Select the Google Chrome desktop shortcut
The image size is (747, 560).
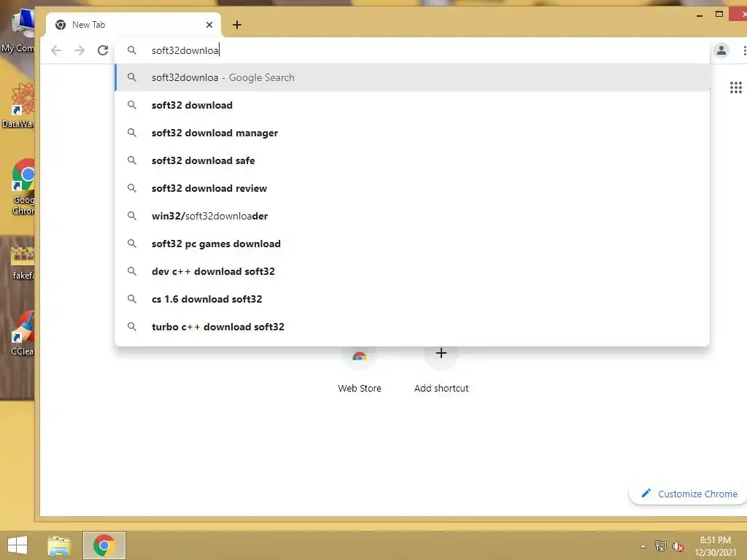pyautogui.click(x=23, y=187)
